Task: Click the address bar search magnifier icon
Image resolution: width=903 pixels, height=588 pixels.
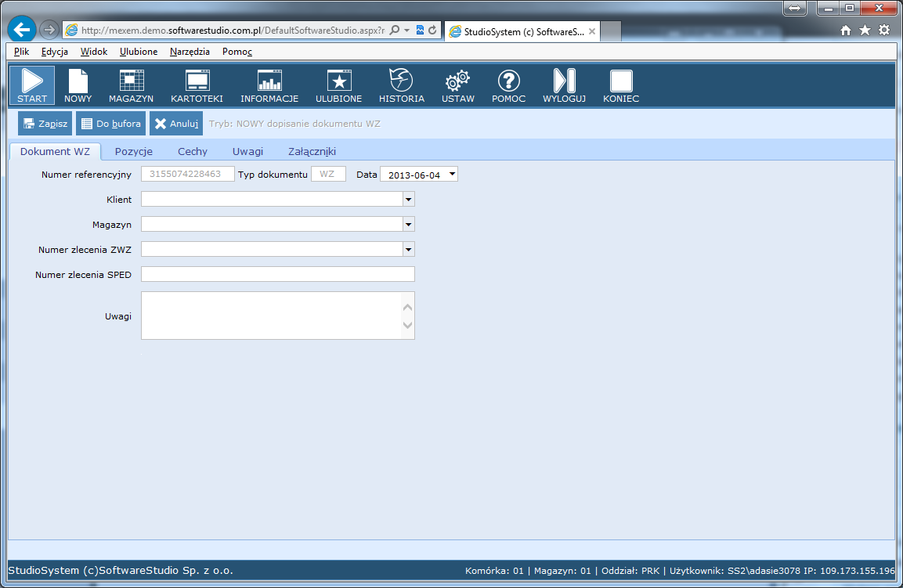Action: click(x=395, y=30)
